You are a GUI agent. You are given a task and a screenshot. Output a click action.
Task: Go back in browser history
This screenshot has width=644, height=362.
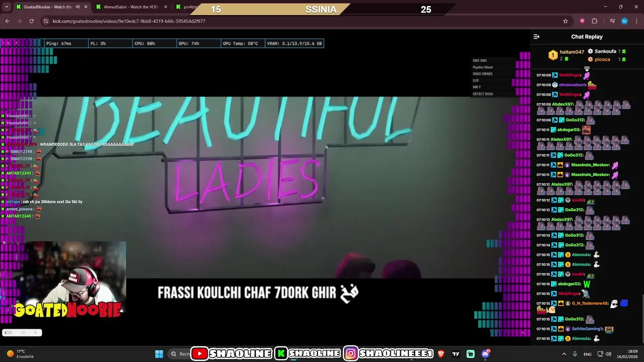tap(7, 21)
